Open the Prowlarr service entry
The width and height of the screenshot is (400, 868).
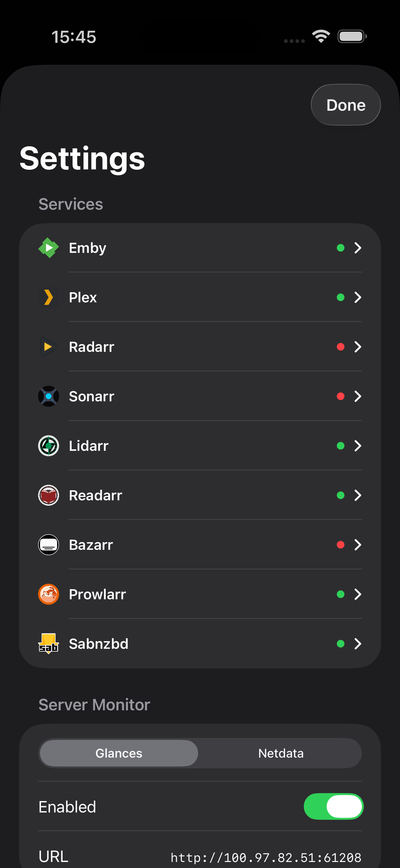200,595
